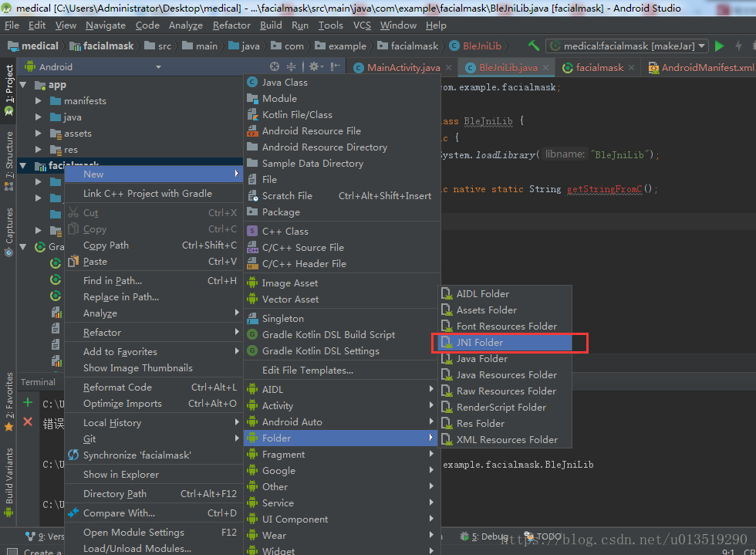The width and height of the screenshot is (756, 555).
Task: Open the Local History submenu
Action: (x=154, y=423)
